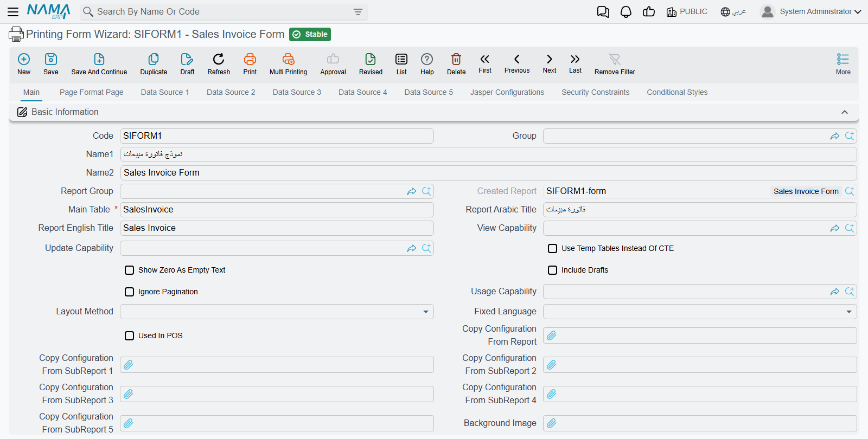The image size is (868, 439).
Task: Open search filter options icon
Action: tap(358, 12)
